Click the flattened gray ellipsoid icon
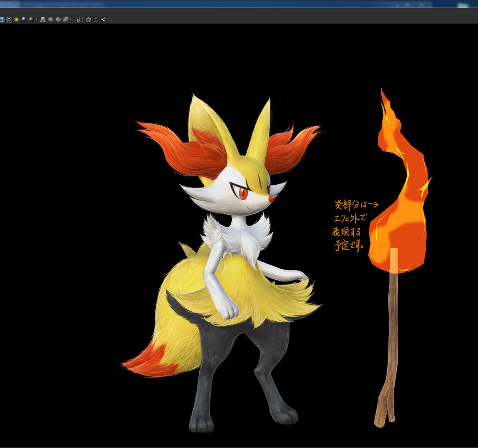 pos(50,20)
